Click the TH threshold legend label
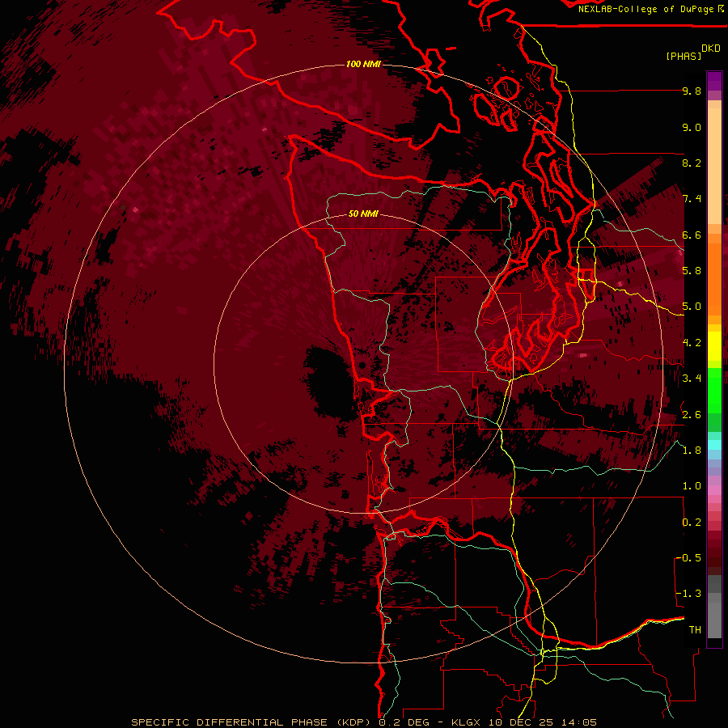 click(695, 630)
